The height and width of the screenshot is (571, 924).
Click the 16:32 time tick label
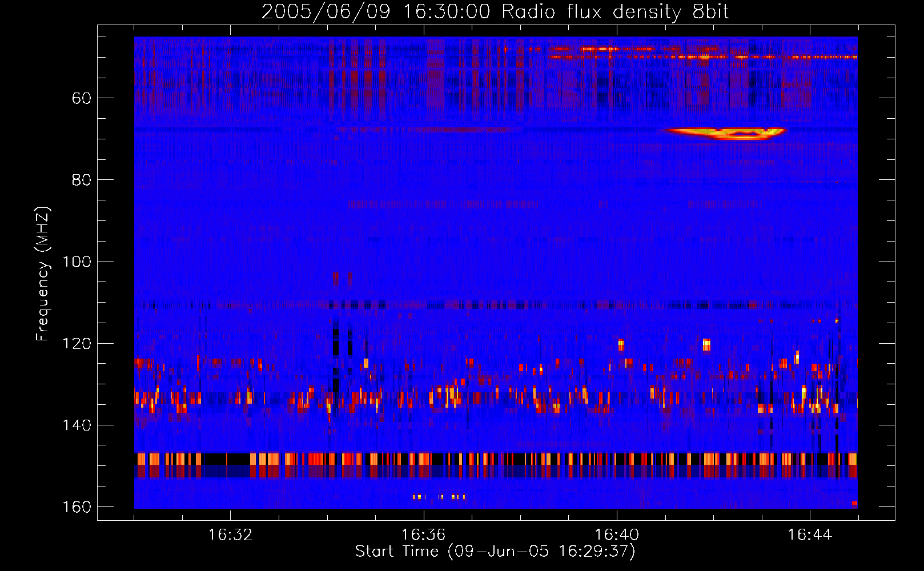coord(230,534)
